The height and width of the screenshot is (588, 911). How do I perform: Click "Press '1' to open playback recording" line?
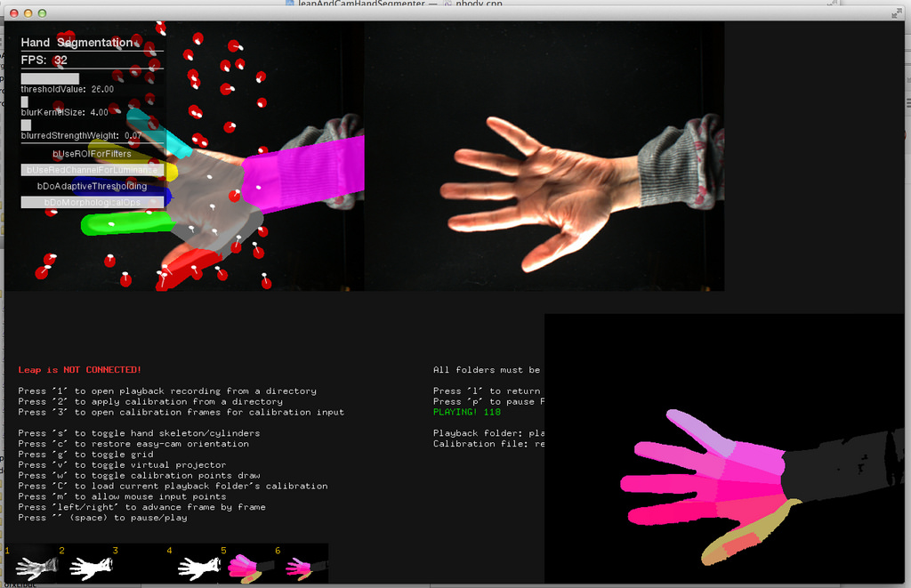click(x=167, y=391)
